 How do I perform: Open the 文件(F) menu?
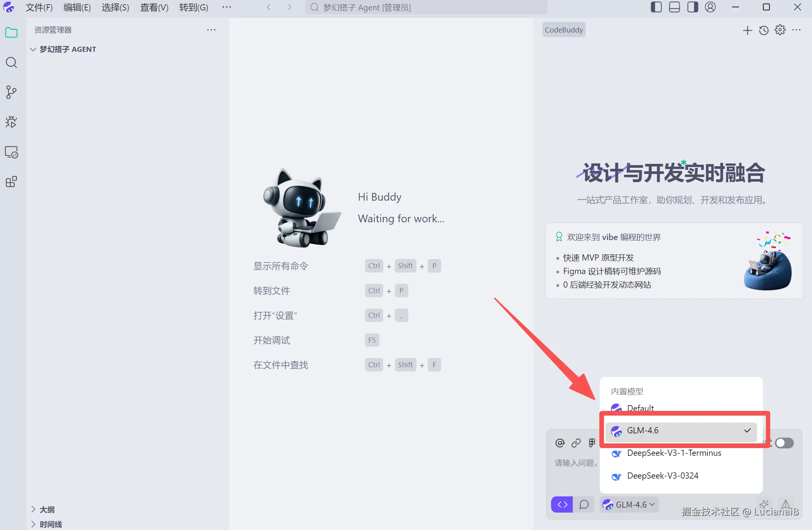tap(39, 7)
